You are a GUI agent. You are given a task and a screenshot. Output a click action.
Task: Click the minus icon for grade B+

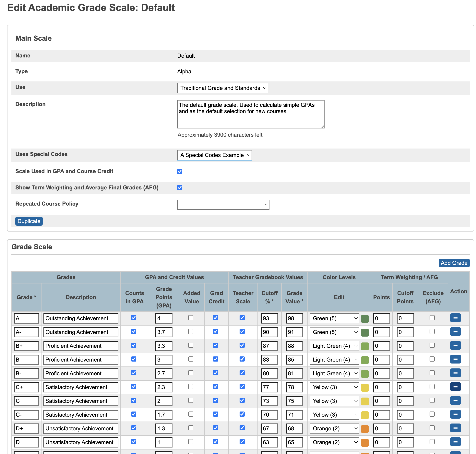(455, 345)
